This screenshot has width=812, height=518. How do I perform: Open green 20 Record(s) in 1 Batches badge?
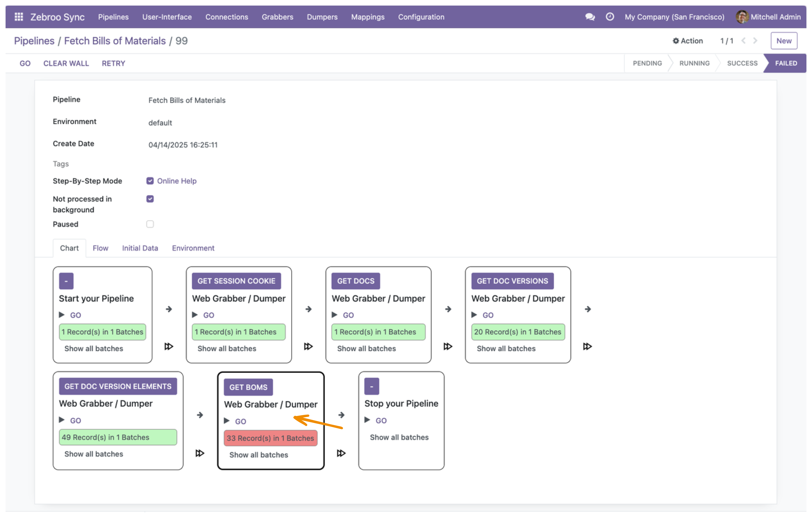point(518,332)
